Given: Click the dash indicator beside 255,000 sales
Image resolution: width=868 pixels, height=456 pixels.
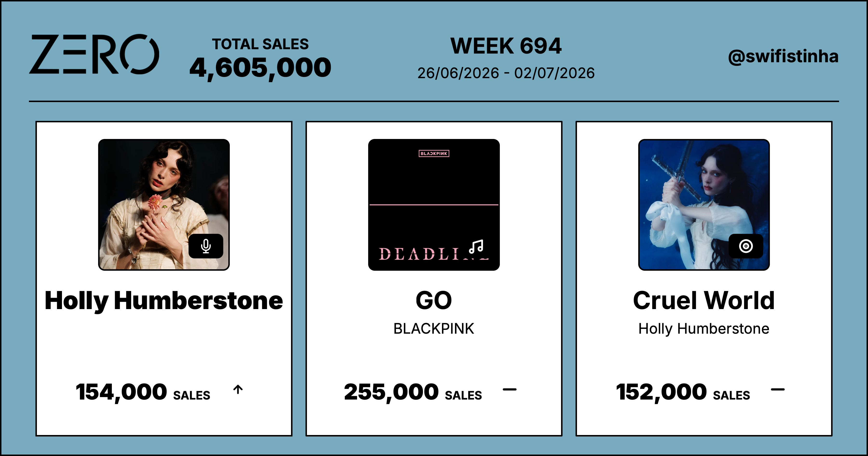Looking at the screenshot, I should pyautogui.click(x=509, y=390).
